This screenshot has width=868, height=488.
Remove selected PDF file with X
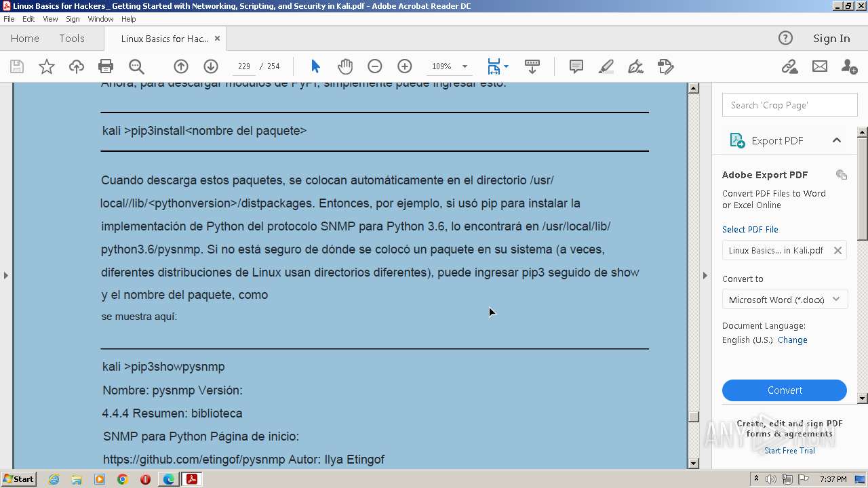[x=837, y=250]
